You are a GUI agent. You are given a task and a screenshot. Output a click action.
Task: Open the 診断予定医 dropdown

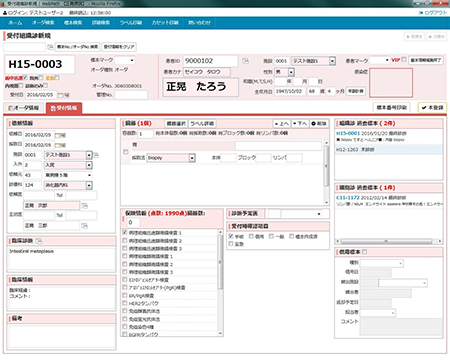[x=302, y=213]
